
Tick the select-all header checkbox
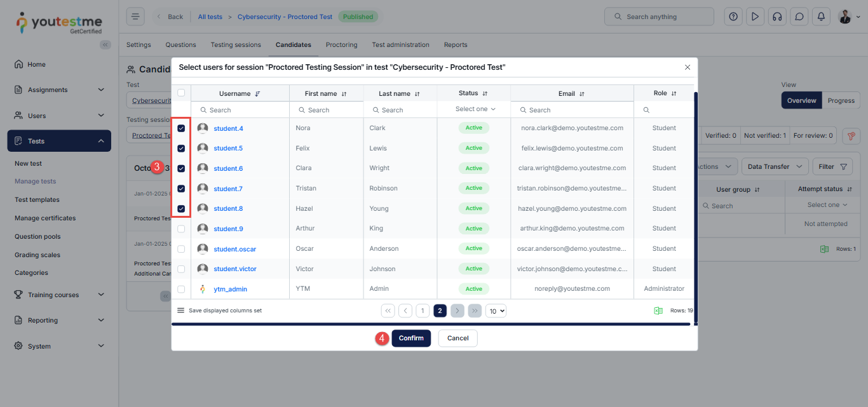[181, 93]
